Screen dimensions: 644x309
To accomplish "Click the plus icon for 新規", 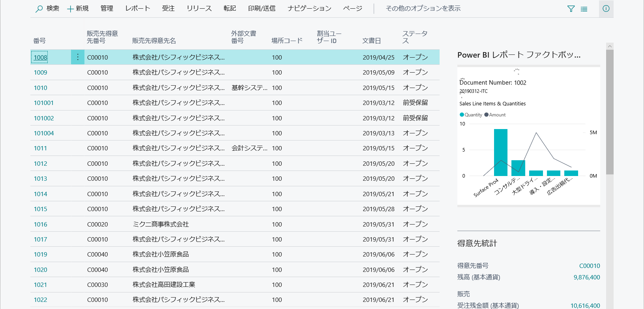I will (x=71, y=9).
